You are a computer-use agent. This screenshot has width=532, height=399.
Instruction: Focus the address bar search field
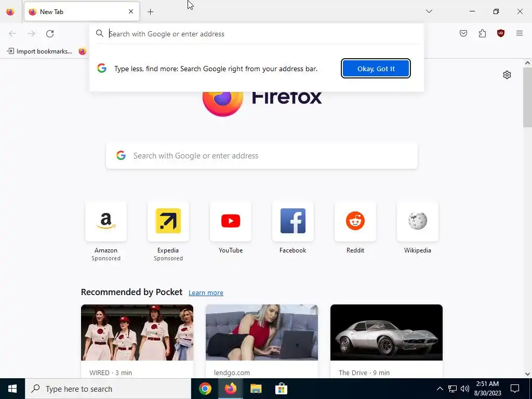click(257, 34)
